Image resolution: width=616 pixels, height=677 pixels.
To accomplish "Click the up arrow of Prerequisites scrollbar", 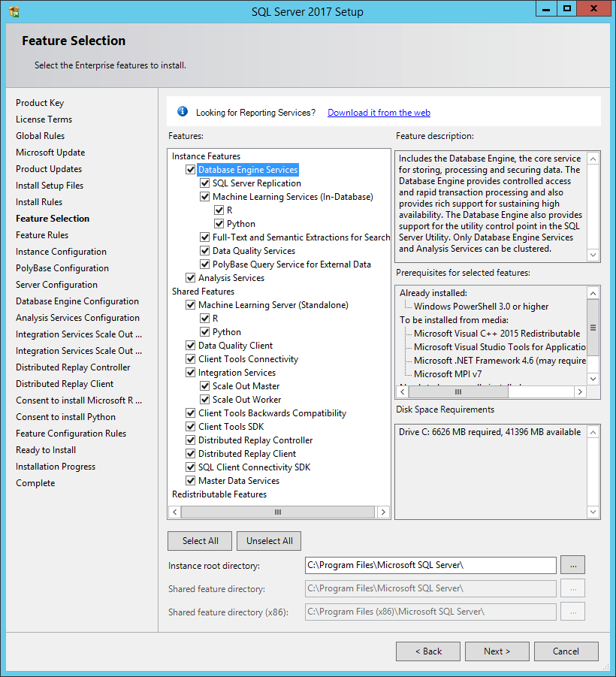I will pos(593,294).
